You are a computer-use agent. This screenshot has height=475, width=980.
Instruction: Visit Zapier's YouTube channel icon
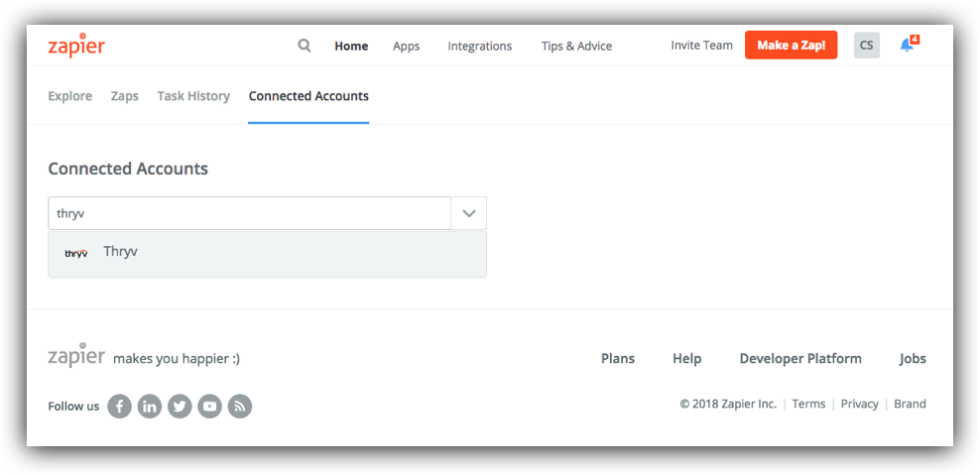click(x=210, y=407)
